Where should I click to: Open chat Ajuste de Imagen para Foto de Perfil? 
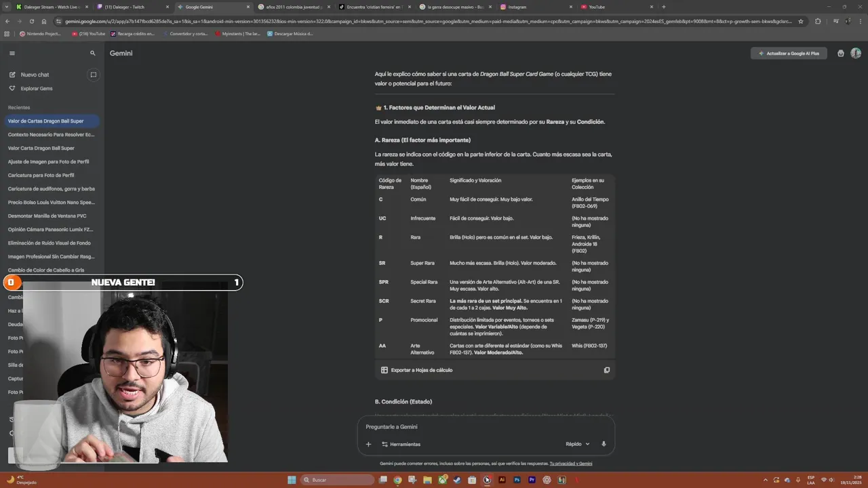click(x=50, y=161)
